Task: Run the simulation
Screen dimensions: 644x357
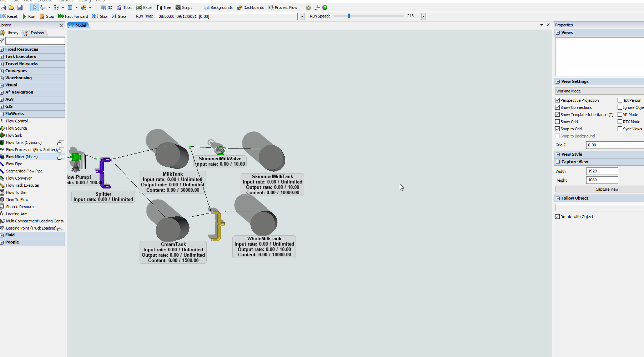Action: (x=29, y=16)
